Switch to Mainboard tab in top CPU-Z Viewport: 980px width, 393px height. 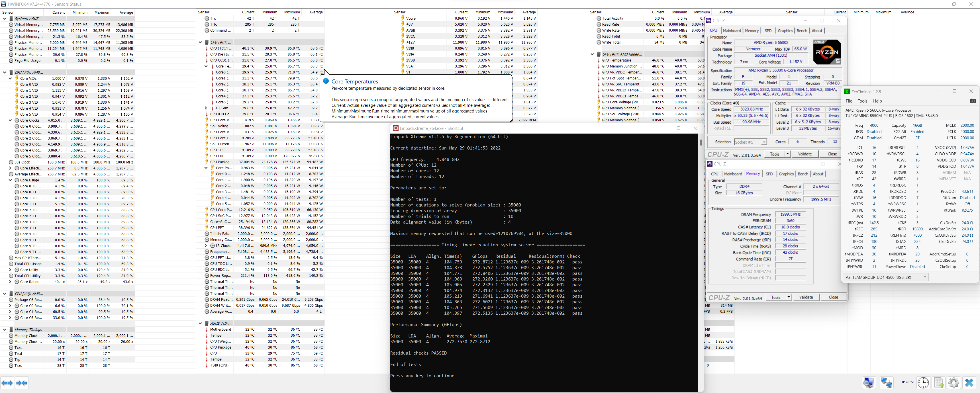point(732,31)
